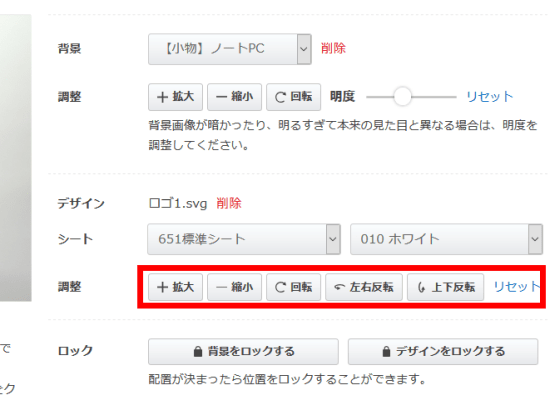Lock the design with デザインをロックする

pyautogui.click(x=443, y=351)
